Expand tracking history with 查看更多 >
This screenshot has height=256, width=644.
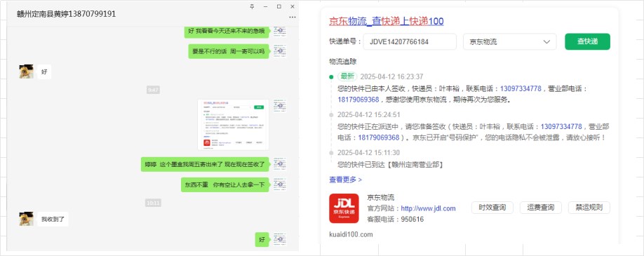(x=345, y=180)
